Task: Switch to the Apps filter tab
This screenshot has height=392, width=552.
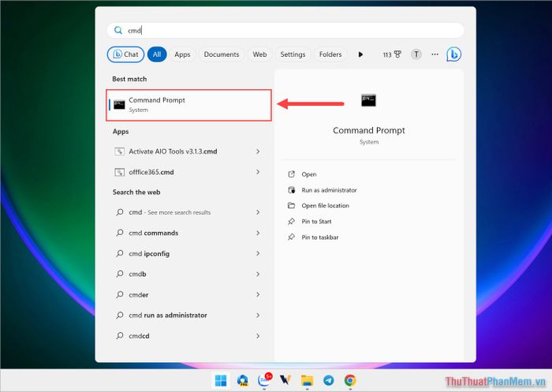Action: coord(182,54)
